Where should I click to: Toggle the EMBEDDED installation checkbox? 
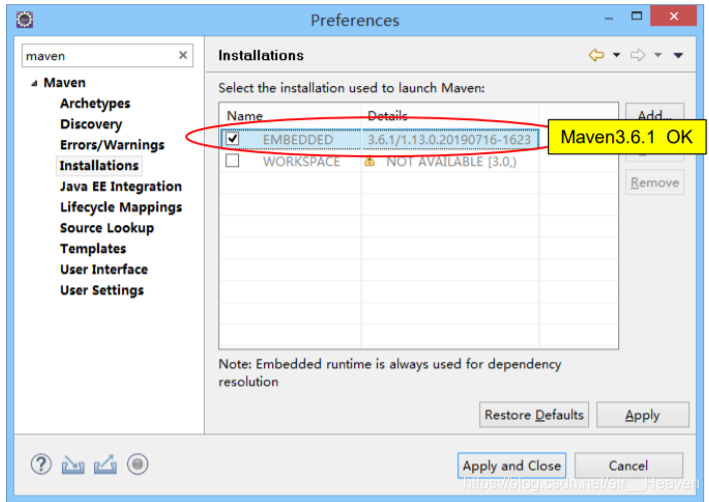click(x=232, y=138)
